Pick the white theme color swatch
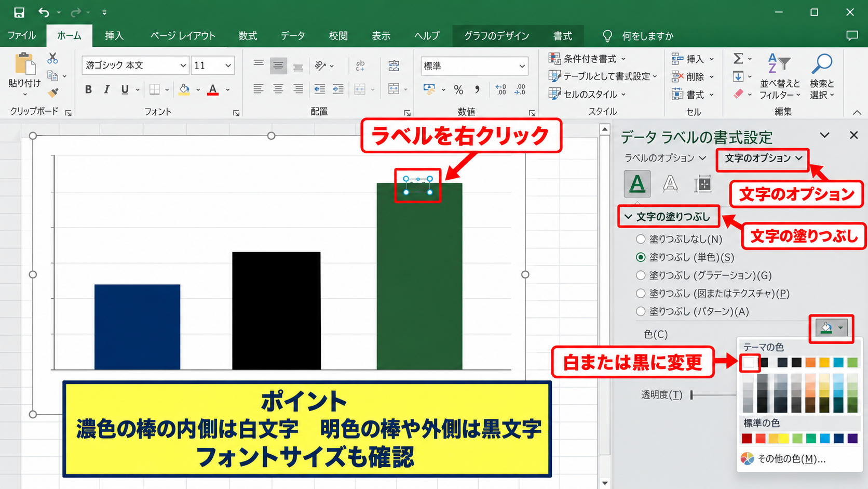The image size is (868, 489). click(748, 363)
